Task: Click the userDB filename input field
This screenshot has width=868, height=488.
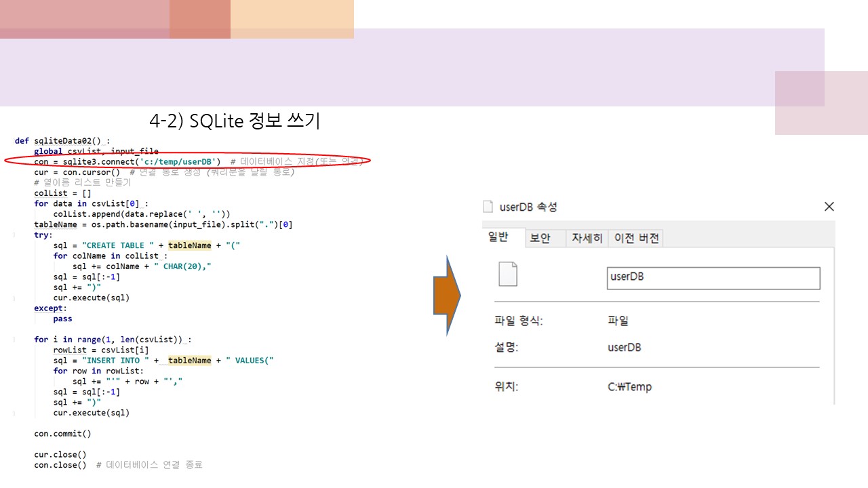Action: pos(713,278)
